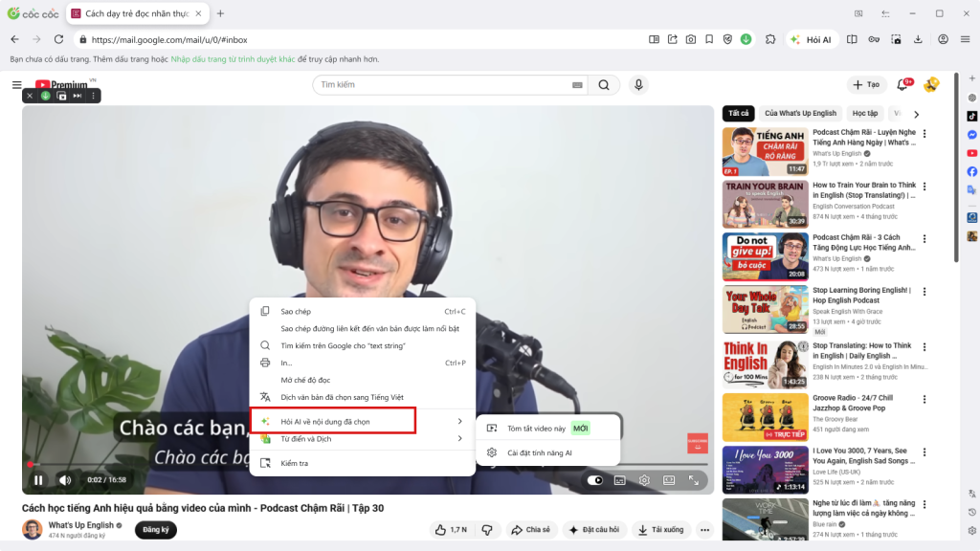Open the browser extensions puzzle icon
Image resolution: width=980 pixels, height=551 pixels.
pos(770,39)
